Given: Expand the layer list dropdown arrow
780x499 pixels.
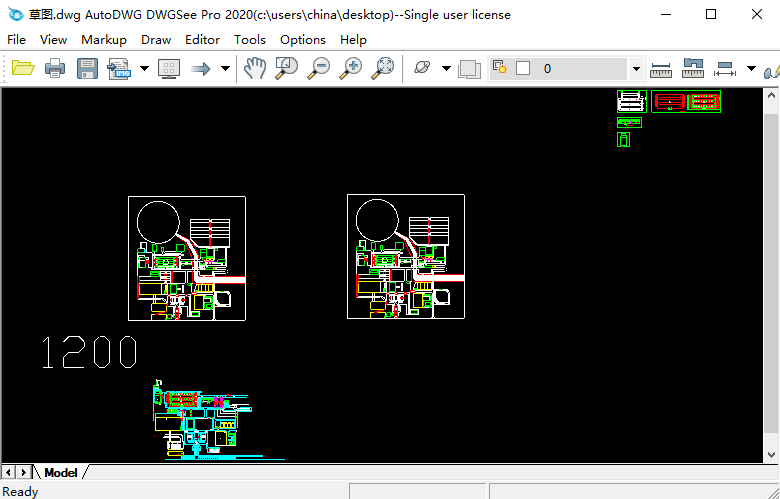Looking at the screenshot, I should (636, 69).
